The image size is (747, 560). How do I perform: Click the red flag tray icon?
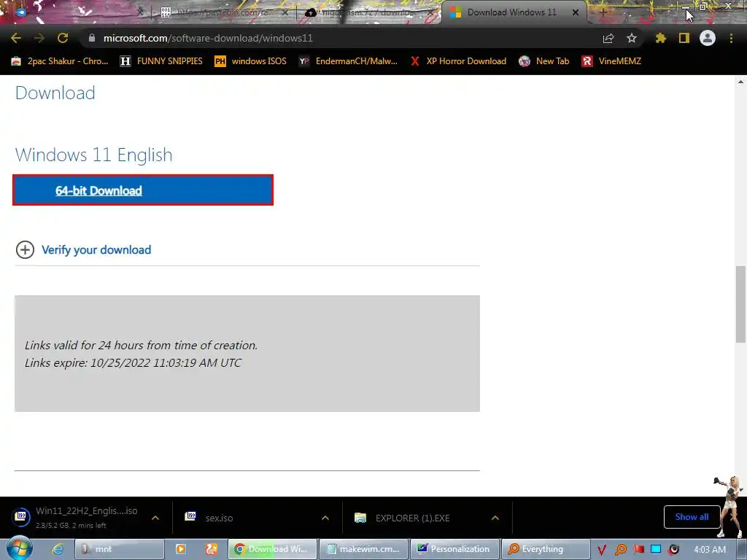[638, 549]
